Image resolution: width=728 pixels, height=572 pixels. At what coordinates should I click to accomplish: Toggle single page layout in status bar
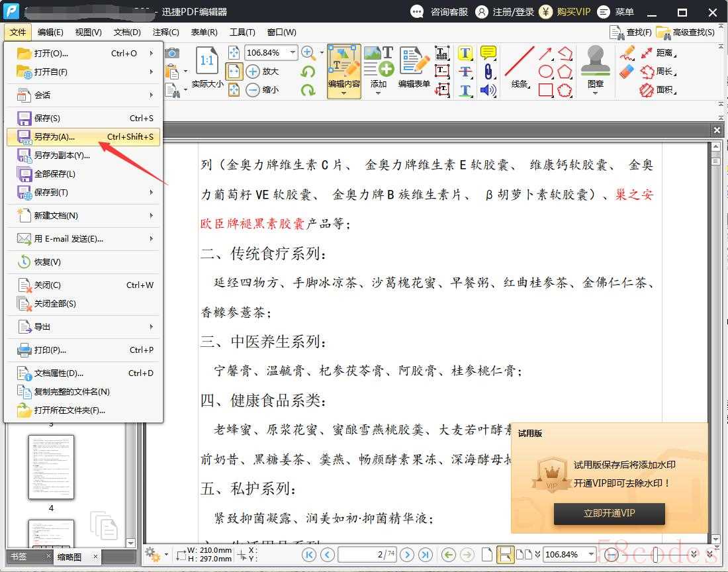pos(486,555)
